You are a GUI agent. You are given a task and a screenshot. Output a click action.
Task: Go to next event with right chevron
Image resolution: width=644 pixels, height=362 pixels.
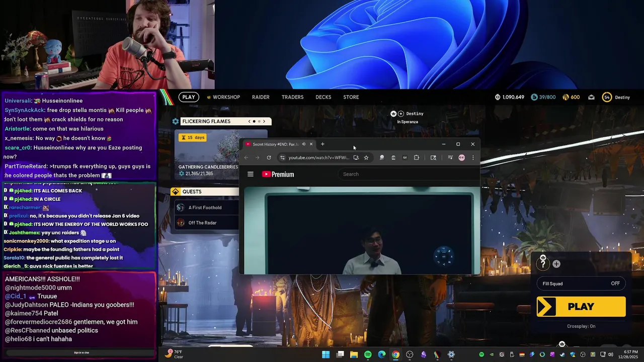click(x=264, y=121)
